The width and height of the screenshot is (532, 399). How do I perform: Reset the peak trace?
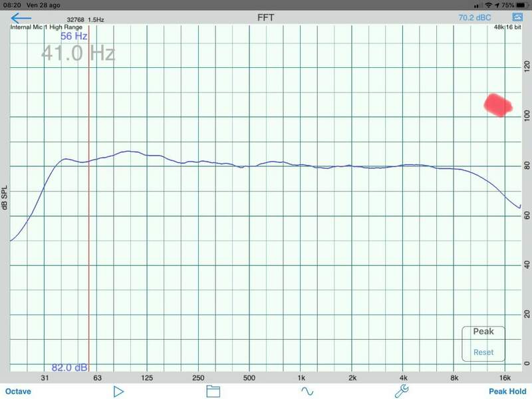[x=483, y=352]
